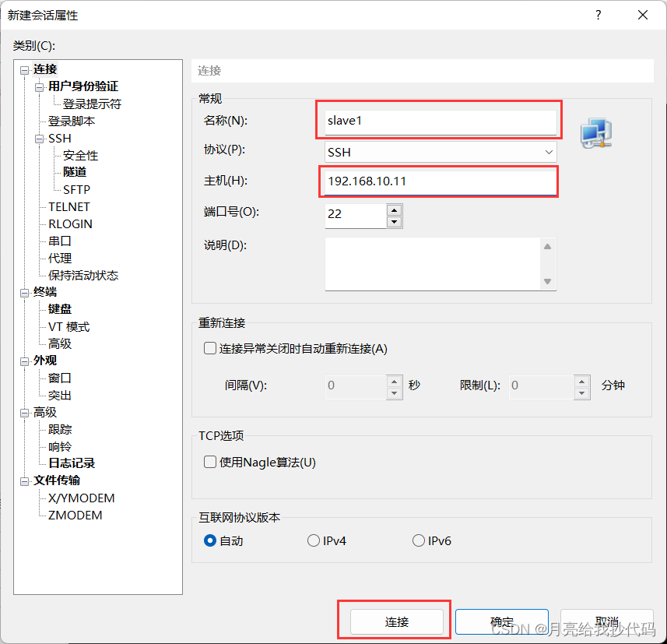667x644 pixels.
Task: Select 终端 tree item
Action: [45, 292]
